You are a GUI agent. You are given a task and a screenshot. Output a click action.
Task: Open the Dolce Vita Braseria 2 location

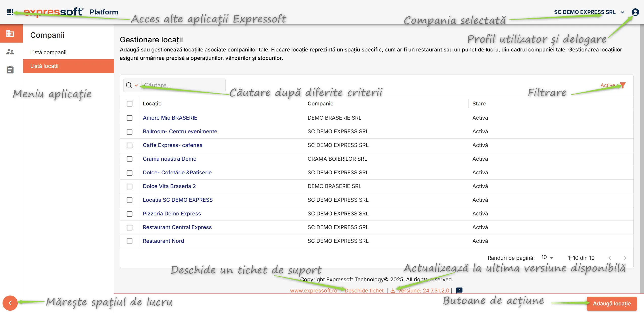click(169, 186)
